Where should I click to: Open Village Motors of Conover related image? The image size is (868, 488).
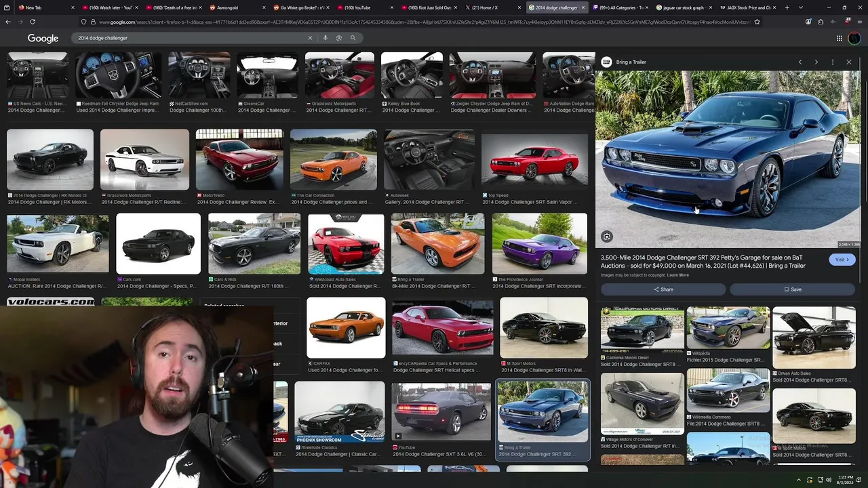642,404
